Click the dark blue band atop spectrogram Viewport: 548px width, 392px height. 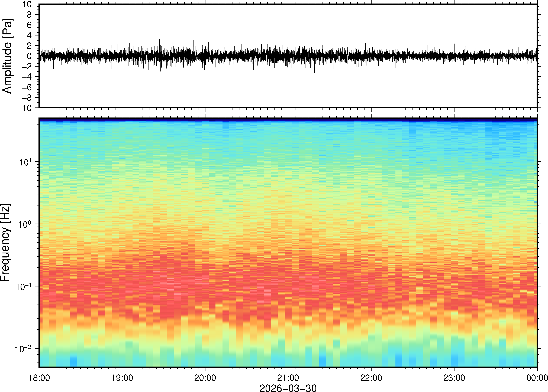288,119
